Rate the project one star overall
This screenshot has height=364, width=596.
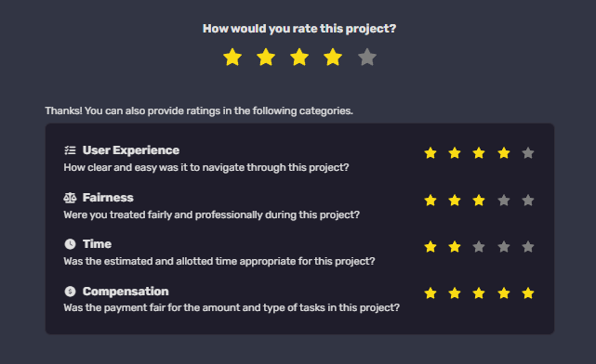[x=232, y=58]
